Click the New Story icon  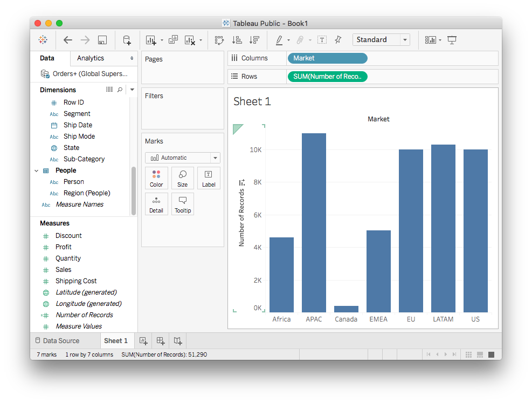click(177, 340)
